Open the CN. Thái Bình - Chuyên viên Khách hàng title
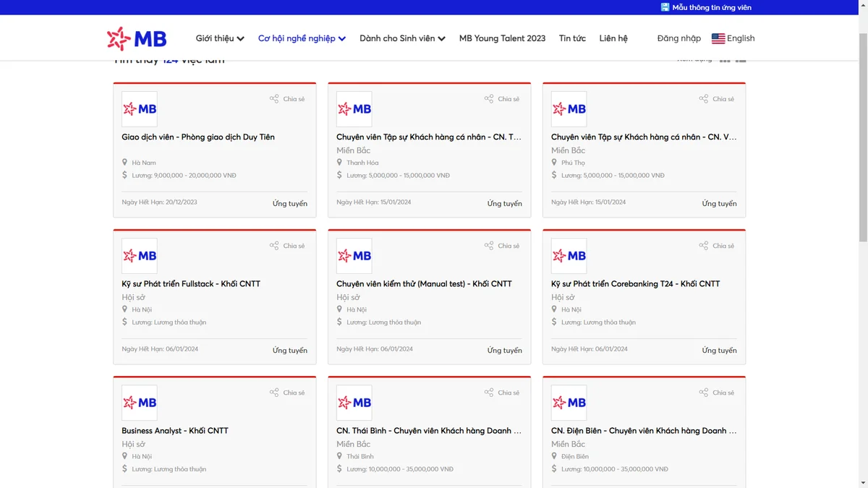The height and width of the screenshot is (488, 868). click(429, 430)
